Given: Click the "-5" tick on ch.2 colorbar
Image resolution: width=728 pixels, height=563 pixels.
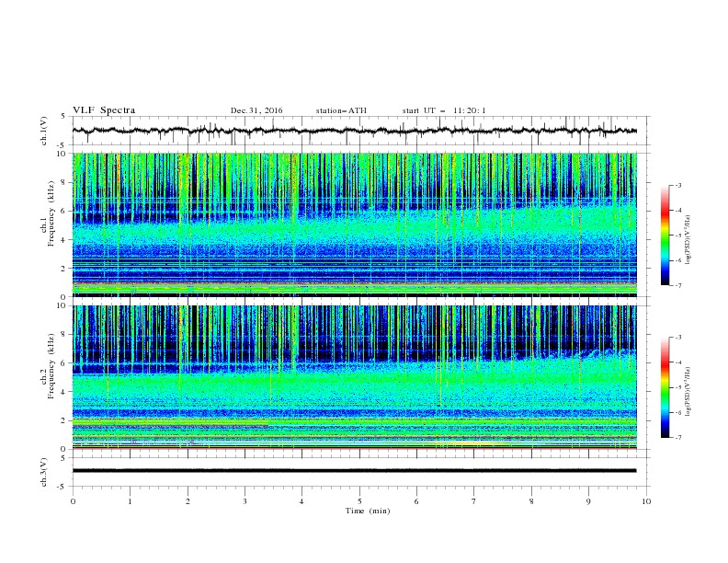Looking at the screenshot, I should [x=677, y=387].
